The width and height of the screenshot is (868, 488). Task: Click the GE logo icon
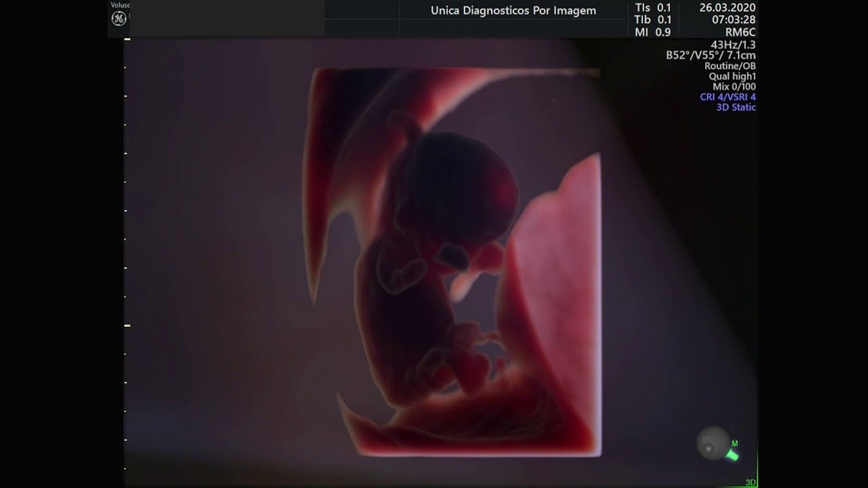tap(119, 19)
